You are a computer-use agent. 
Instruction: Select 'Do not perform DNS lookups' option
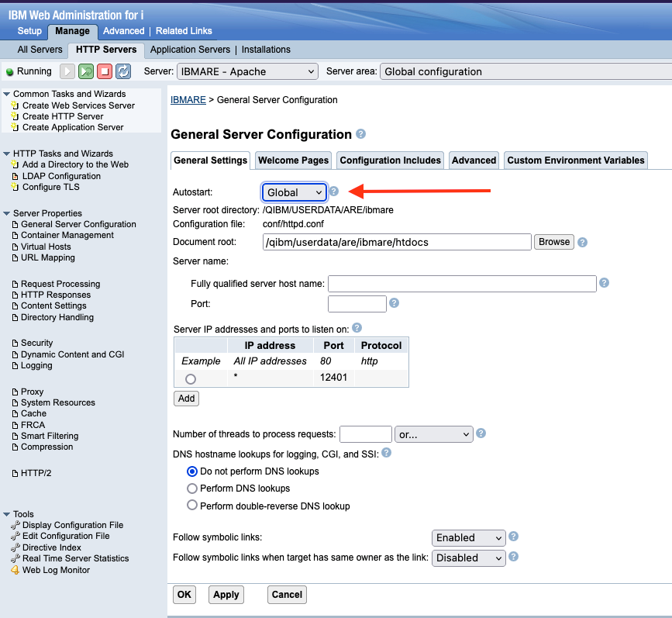192,471
